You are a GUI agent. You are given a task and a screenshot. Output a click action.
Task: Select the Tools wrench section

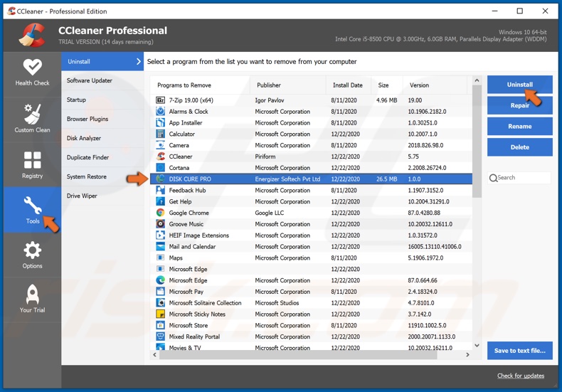pos(32,210)
